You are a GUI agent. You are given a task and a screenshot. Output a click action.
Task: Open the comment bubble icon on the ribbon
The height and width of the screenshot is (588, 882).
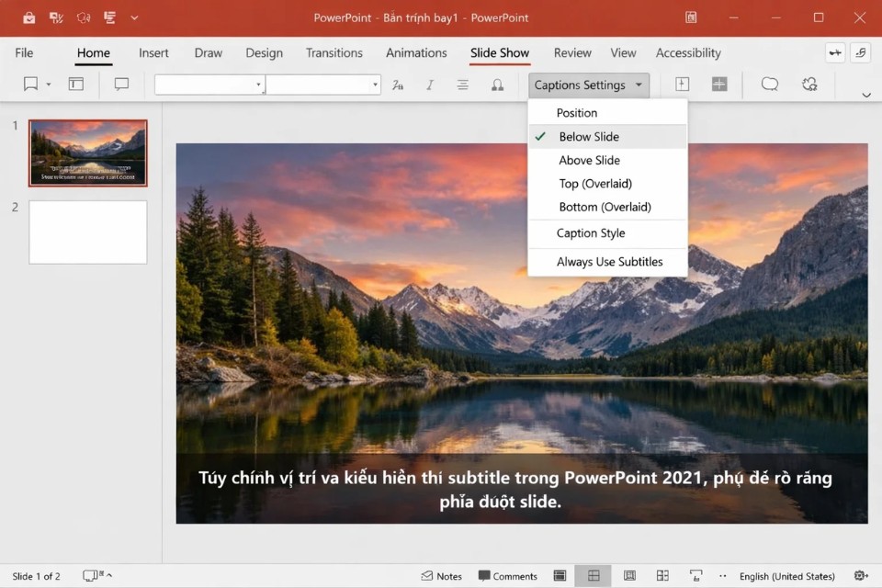coord(769,84)
